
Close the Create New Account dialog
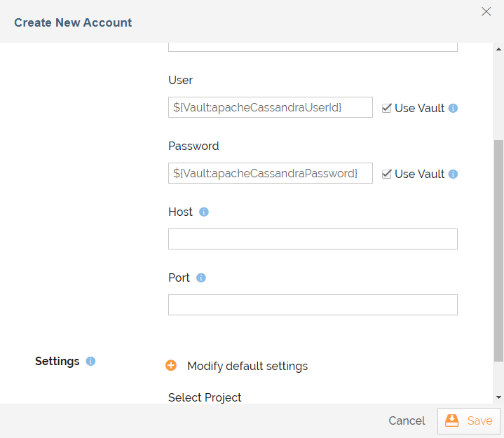(486, 12)
